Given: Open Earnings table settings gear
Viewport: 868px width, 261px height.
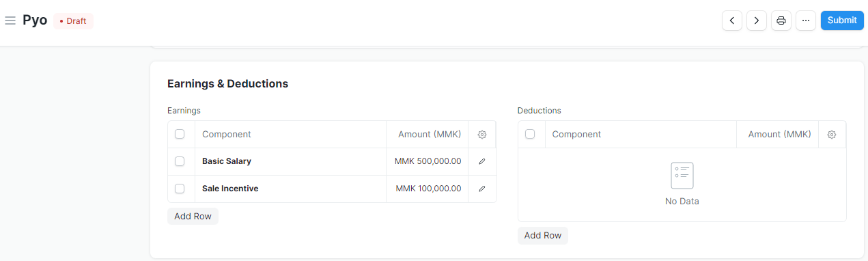Looking at the screenshot, I should (x=482, y=135).
